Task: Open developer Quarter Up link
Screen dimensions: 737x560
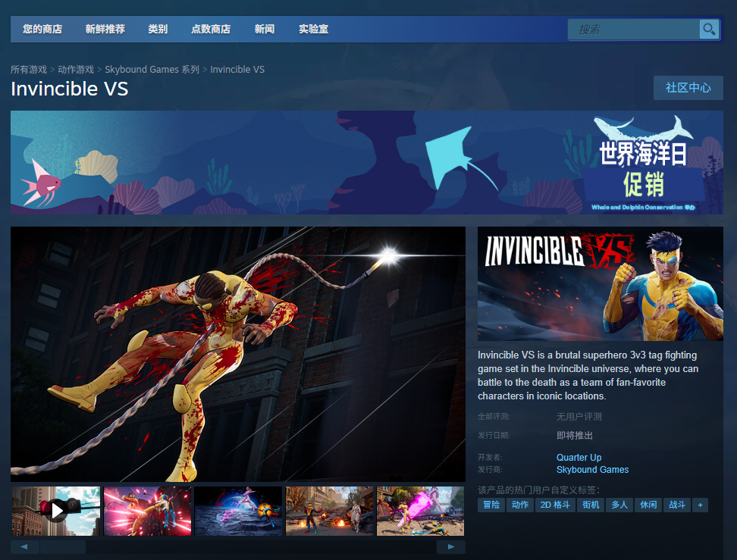Action: coord(579,458)
